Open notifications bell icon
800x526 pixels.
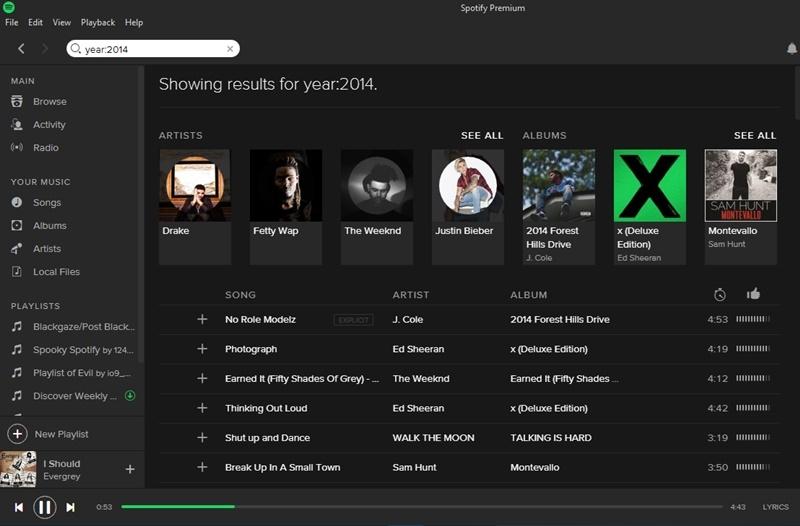(x=791, y=48)
